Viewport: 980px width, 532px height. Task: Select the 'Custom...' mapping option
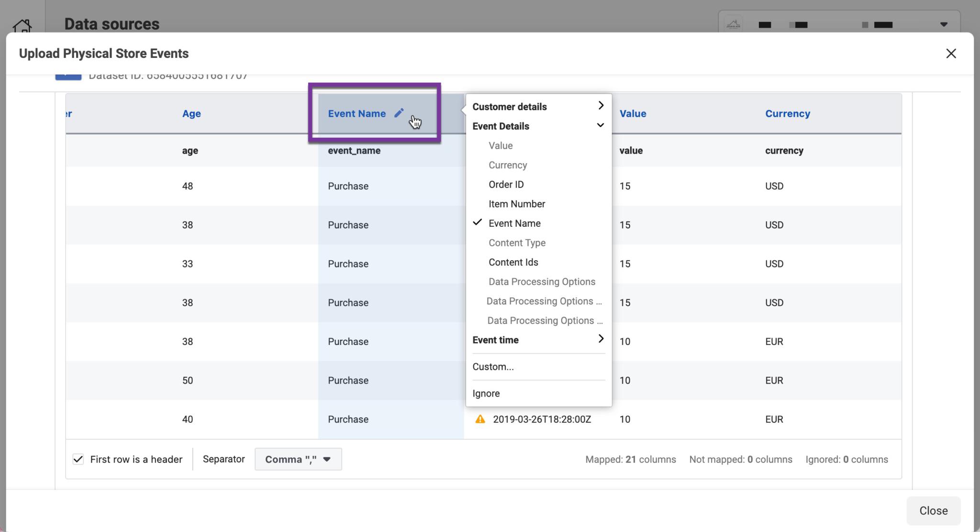[x=493, y=366]
